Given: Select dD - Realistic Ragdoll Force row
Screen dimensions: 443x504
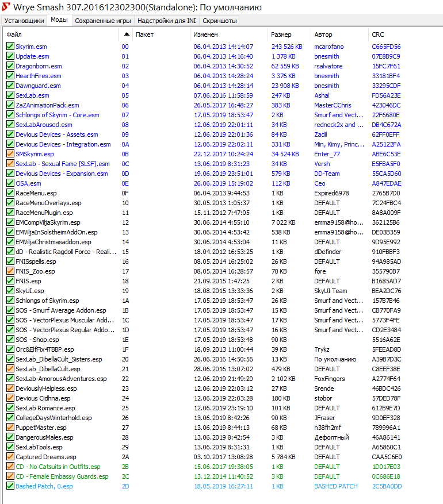Looking at the screenshot, I should coord(221,252).
